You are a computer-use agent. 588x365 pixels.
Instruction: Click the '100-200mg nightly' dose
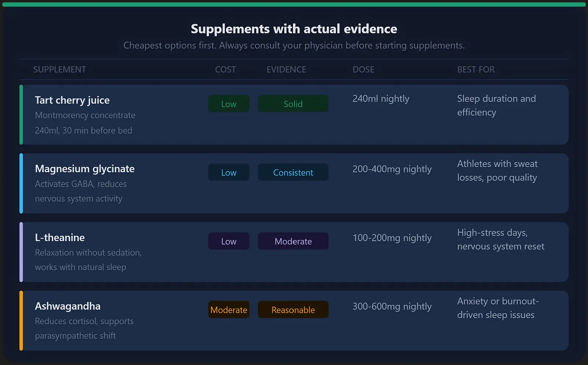[x=392, y=238]
